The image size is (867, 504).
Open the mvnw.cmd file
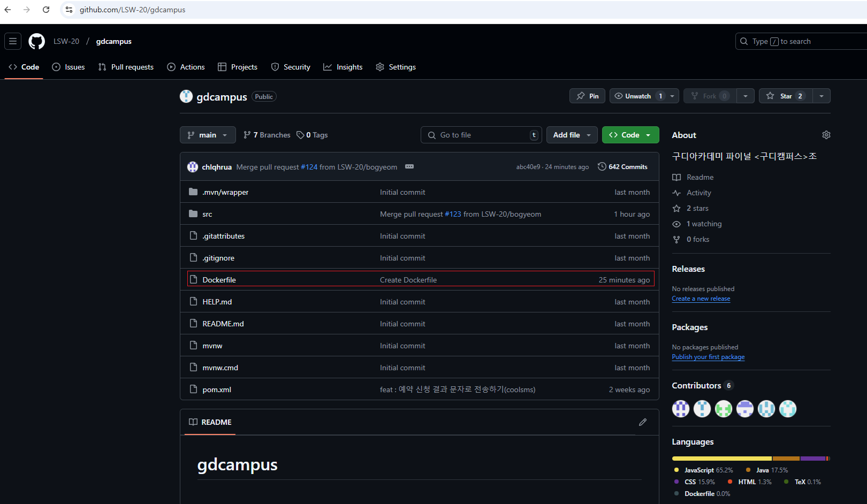coord(220,368)
